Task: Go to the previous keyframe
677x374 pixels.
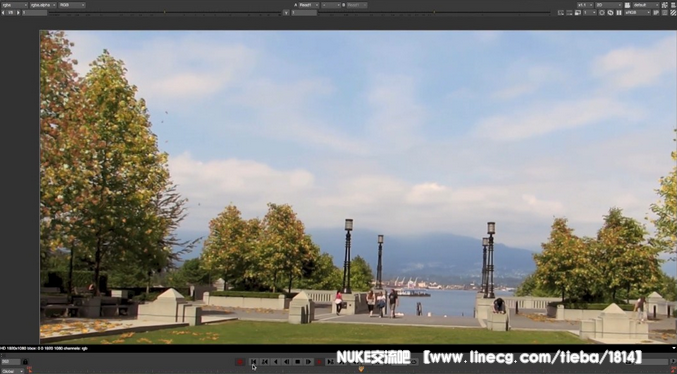Action: 265,362
